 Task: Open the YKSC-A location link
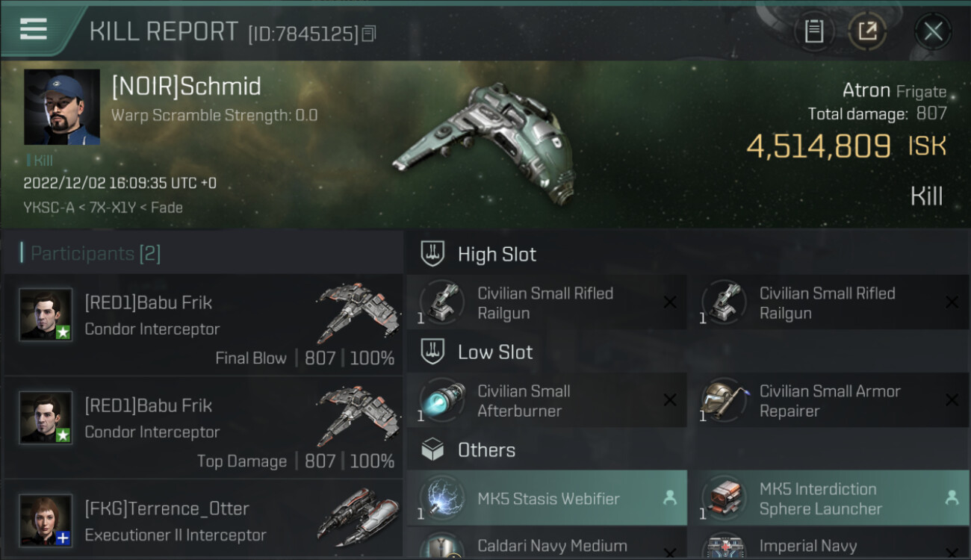click(x=49, y=208)
